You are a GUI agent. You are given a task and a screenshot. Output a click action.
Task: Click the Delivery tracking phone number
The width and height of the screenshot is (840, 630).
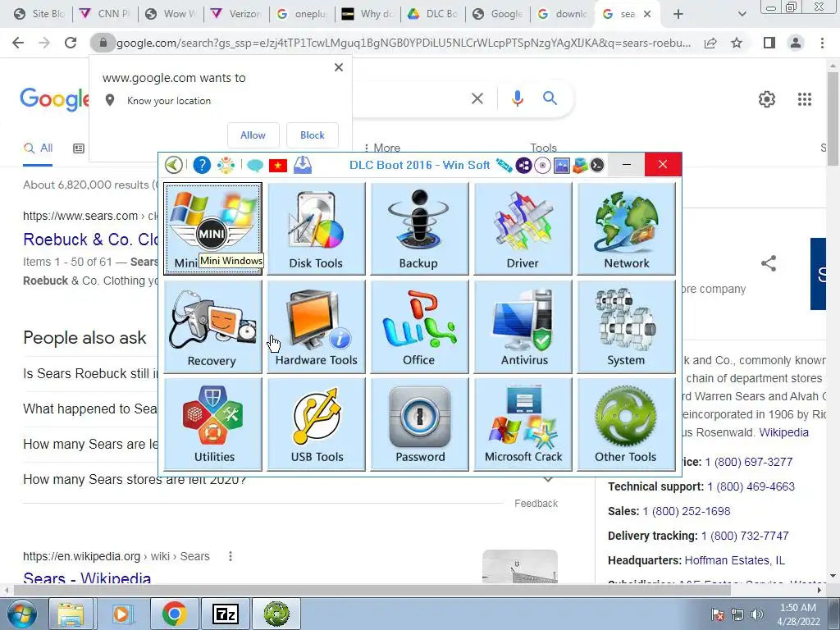point(745,536)
